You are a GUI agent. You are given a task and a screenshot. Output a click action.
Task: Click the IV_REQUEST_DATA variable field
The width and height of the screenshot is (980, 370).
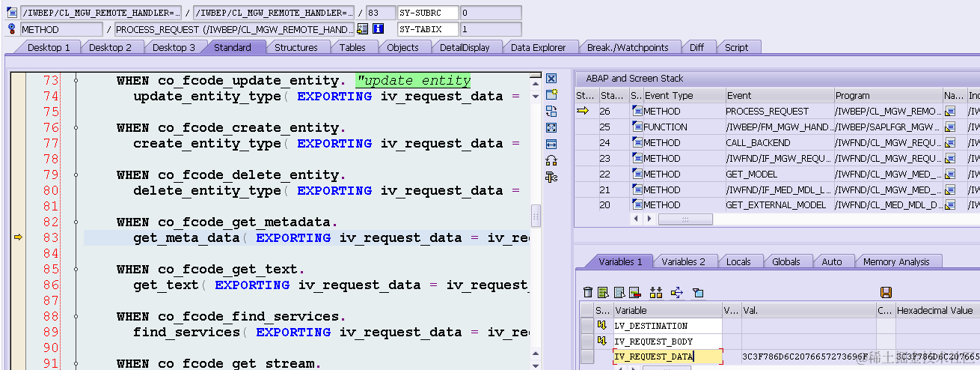[x=667, y=357]
